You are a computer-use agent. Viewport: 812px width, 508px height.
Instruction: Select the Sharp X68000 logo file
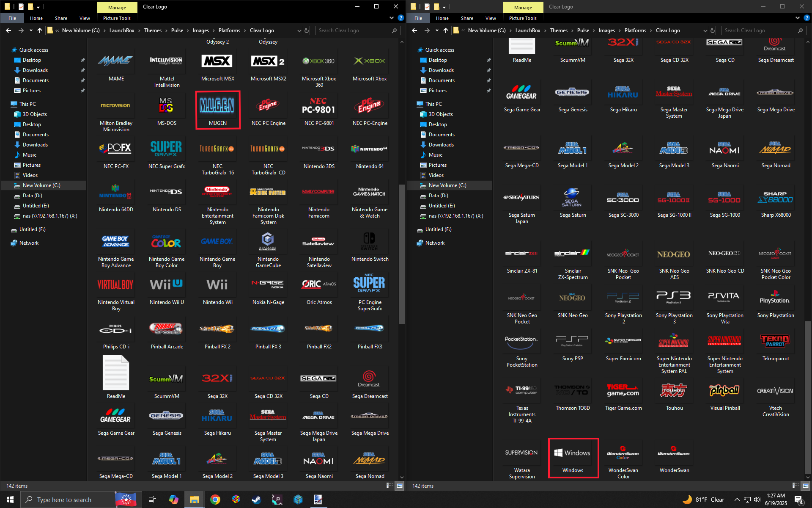[x=776, y=202]
